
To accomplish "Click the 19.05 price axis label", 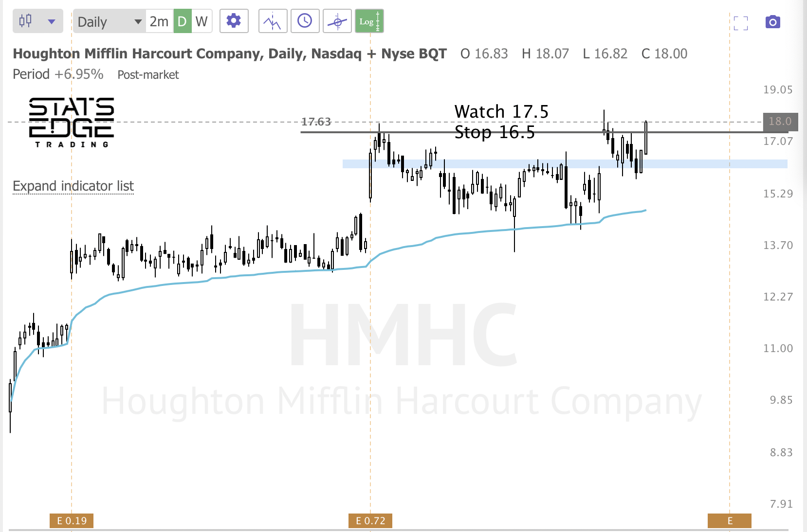I will [x=778, y=90].
